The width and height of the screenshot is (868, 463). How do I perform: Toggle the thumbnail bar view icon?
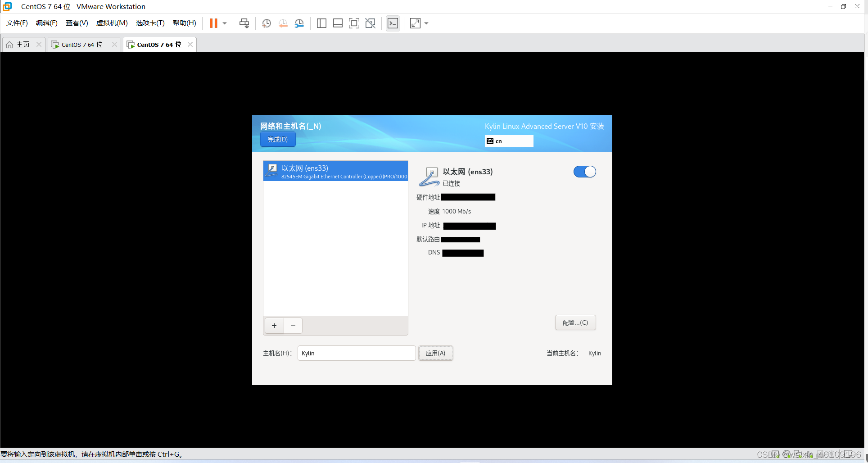(338, 23)
